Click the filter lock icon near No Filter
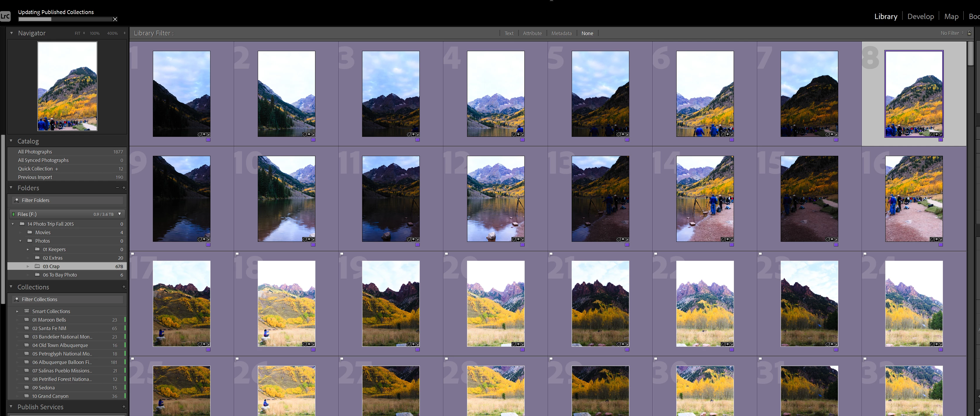This screenshot has width=980, height=416. point(969,33)
